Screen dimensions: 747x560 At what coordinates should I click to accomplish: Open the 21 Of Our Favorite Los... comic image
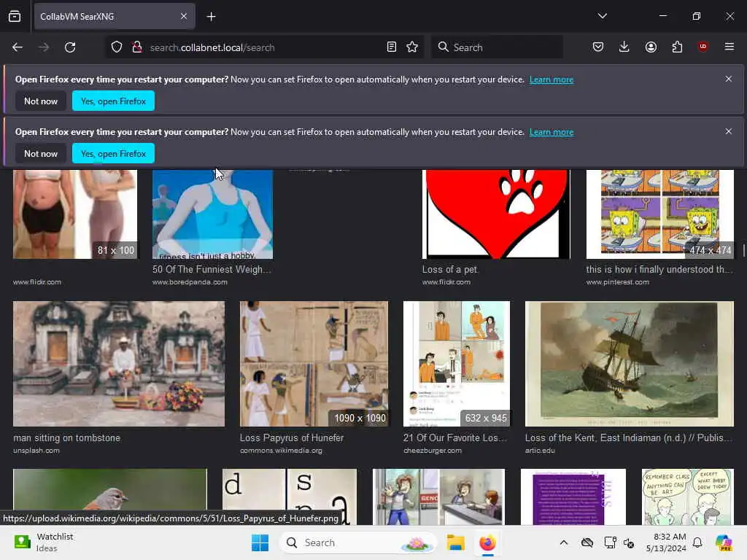coord(457,364)
